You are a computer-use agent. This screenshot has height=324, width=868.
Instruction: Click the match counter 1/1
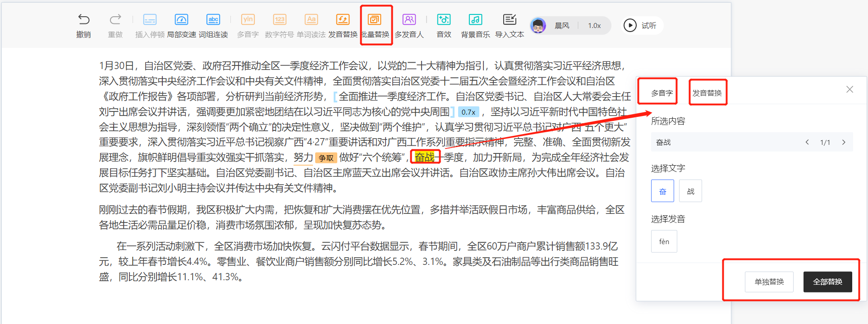click(825, 143)
